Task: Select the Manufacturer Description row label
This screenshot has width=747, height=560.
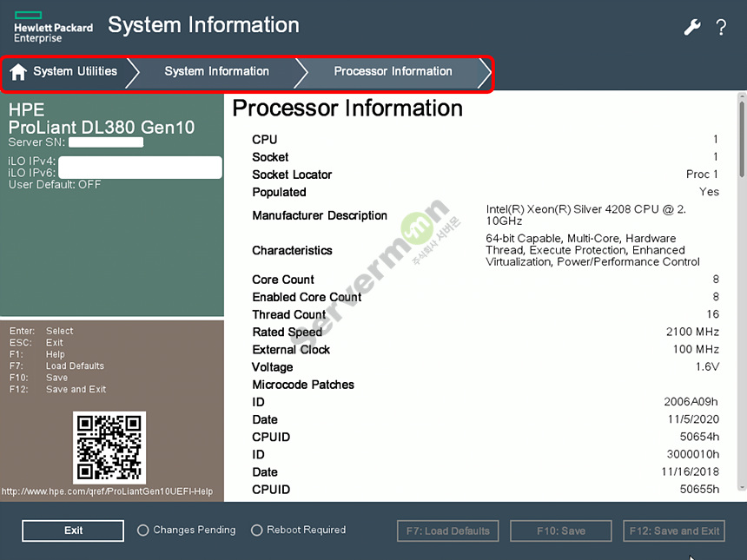Action: coord(320,215)
